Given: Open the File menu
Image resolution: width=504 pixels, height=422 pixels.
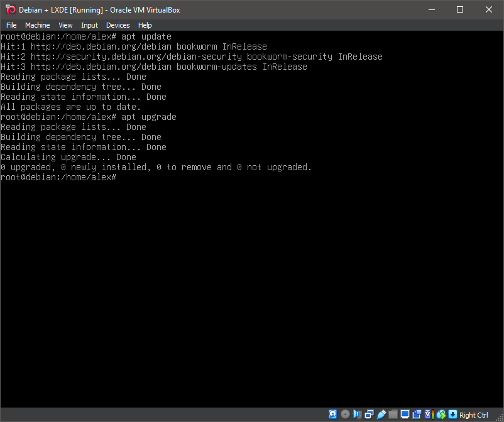Looking at the screenshot, I should (11, 25).
